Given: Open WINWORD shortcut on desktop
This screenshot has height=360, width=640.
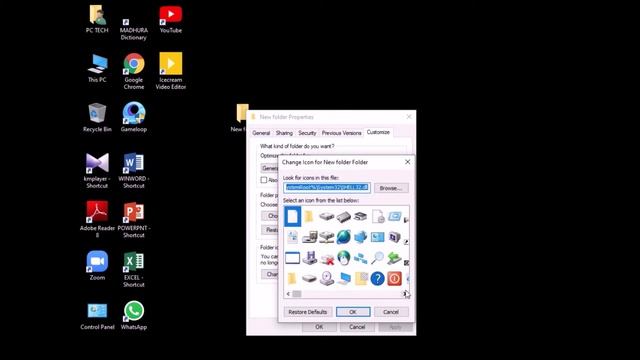Looking at the screenshot, I should pos(134,171).
